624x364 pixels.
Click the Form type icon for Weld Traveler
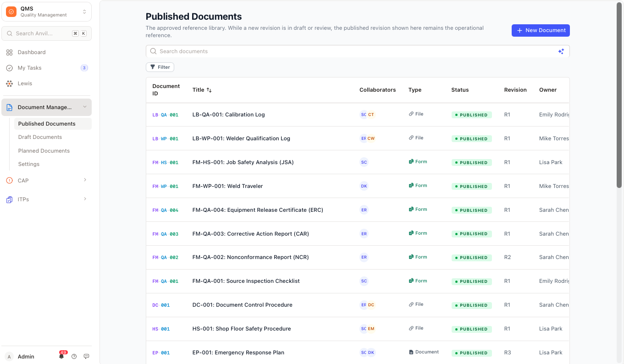pos(411,186)
